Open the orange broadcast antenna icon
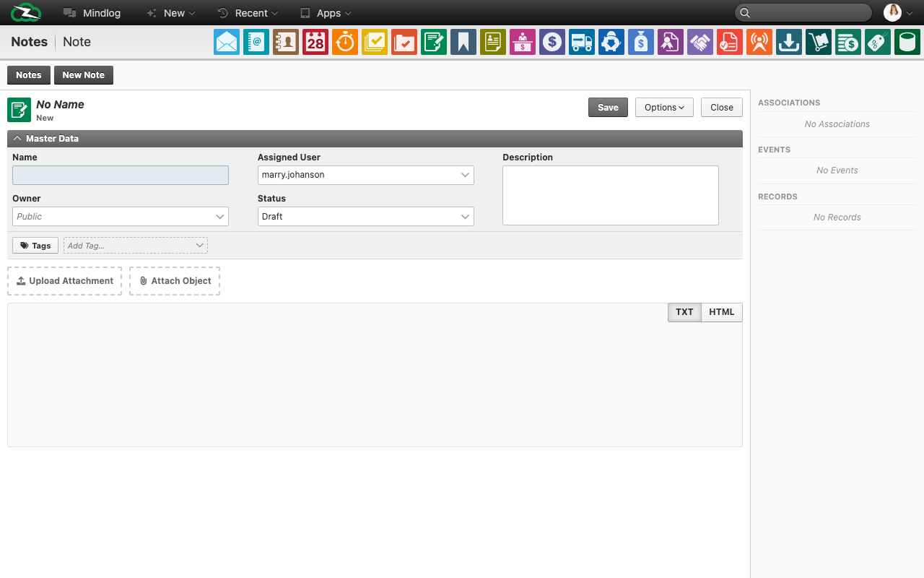This screenshot has width=924, height=578. (x=759, y=42)
